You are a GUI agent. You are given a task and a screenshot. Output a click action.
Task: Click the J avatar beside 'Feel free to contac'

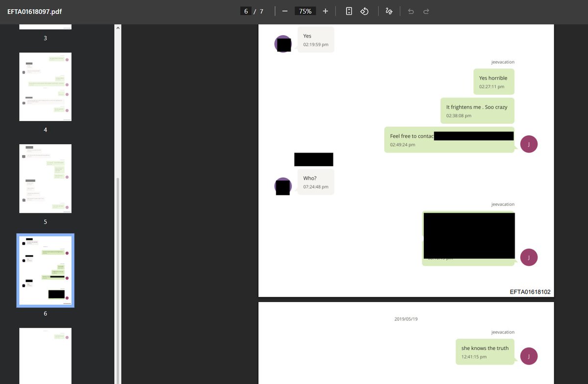529,144
